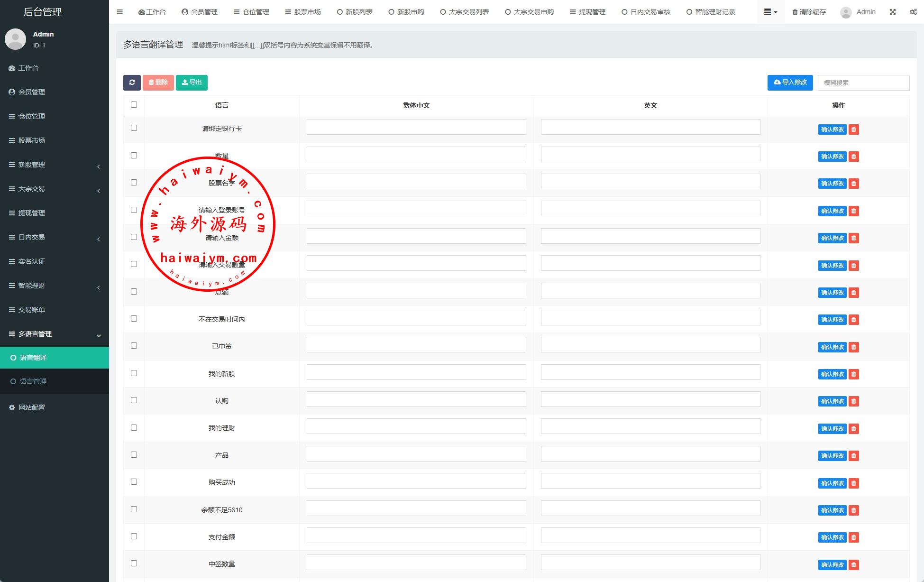Open the 语言管理 submenu item
This screenshot has width=924, height=582.
pos(33,381)
